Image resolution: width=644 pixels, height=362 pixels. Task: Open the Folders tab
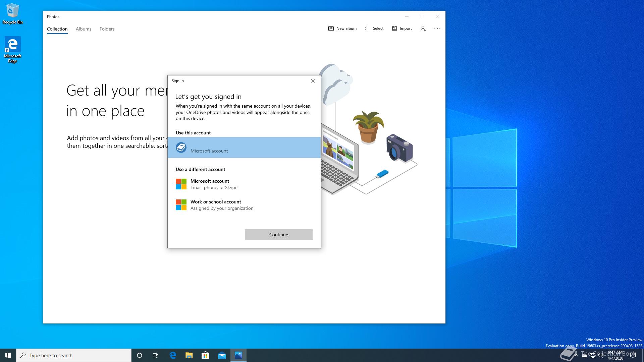[x=107, y=29]
